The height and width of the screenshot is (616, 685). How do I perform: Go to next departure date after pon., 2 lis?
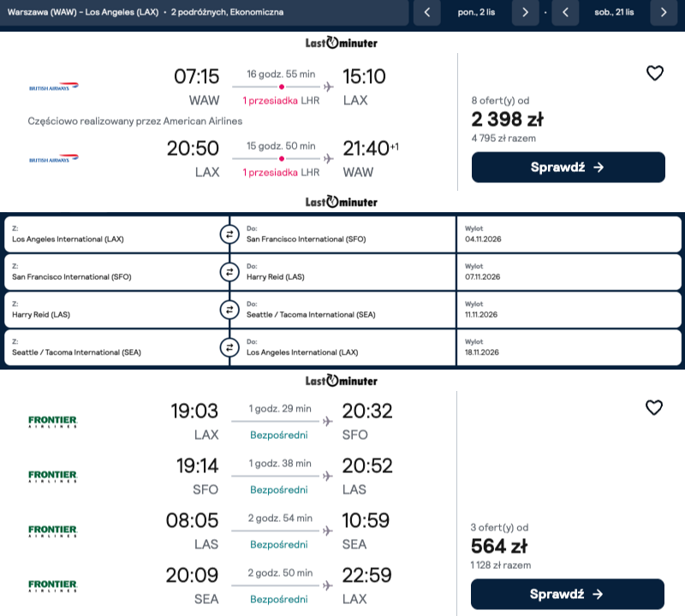click(x=525, y=12)
